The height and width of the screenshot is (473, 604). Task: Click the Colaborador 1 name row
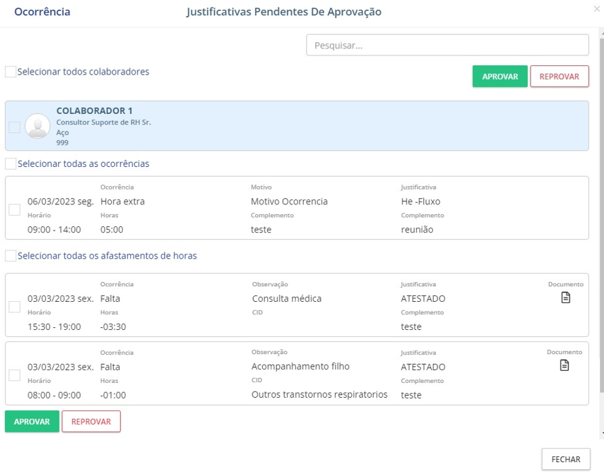pyautogui.click(x=94, y=111)
